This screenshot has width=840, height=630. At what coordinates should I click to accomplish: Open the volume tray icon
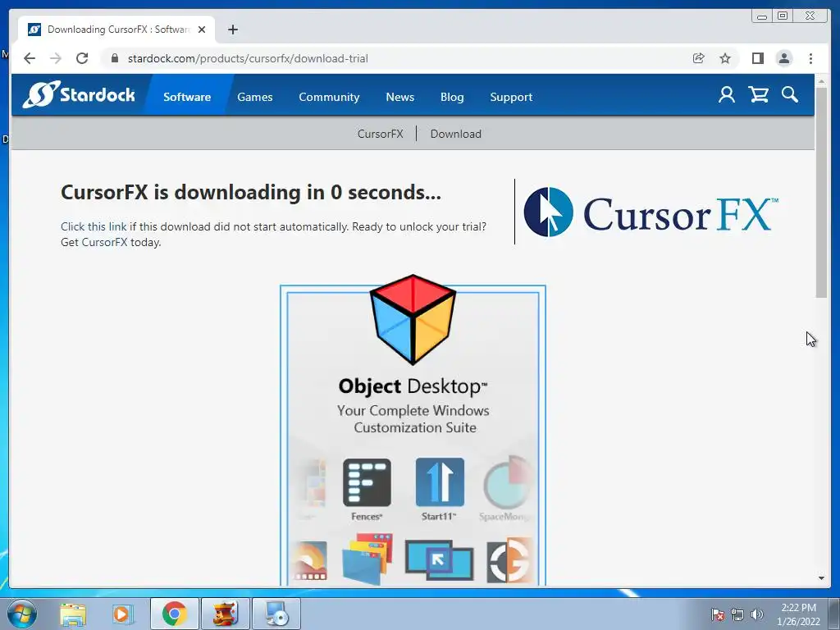[x=757, y=614]
